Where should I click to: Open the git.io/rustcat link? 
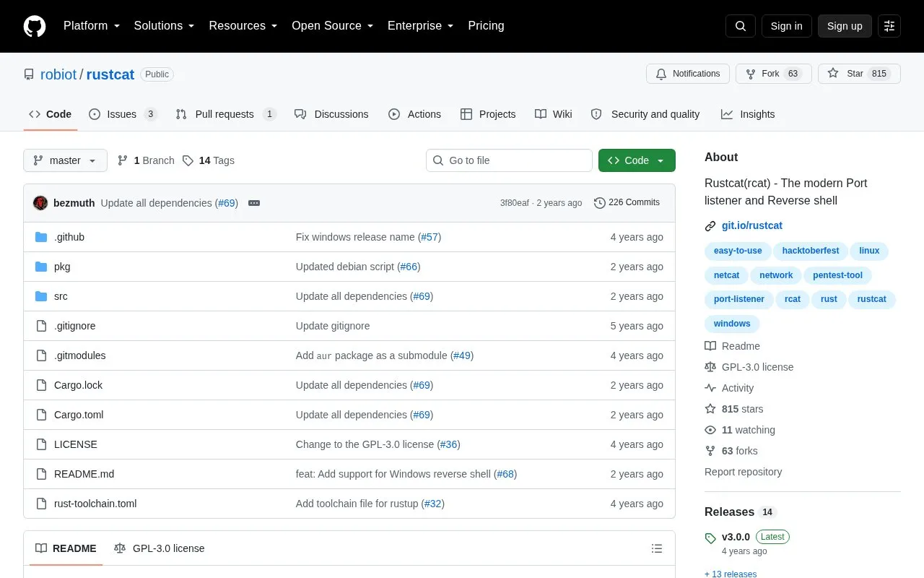coord(752,225)
